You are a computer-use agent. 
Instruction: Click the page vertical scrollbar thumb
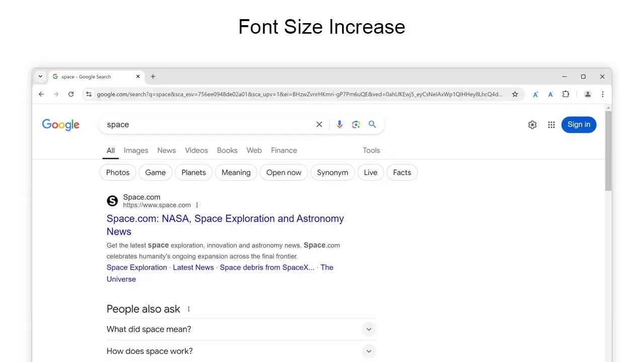pos(608,151)
